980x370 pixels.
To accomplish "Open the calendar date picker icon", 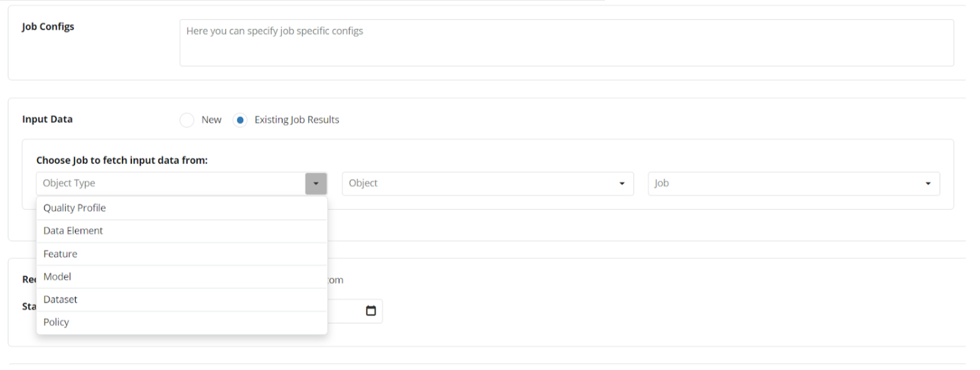I will 371,311.
